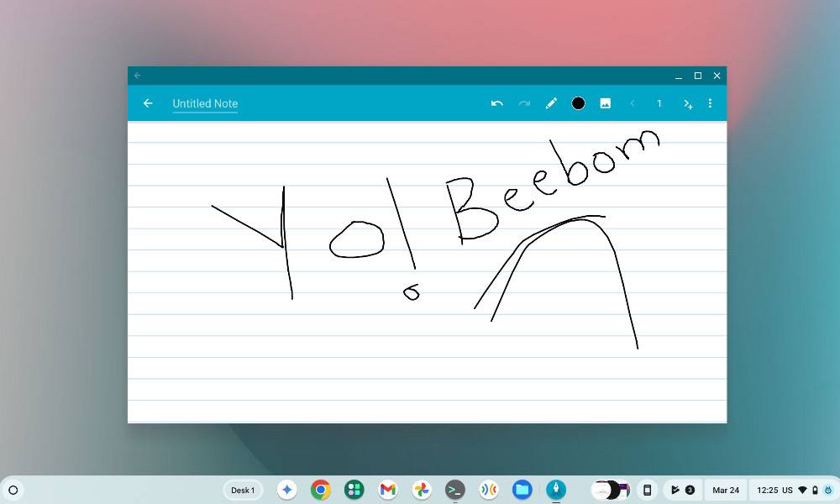This screenshot has height=504, width=840.
Task: Maximize the note window
Action: point(697,76)
